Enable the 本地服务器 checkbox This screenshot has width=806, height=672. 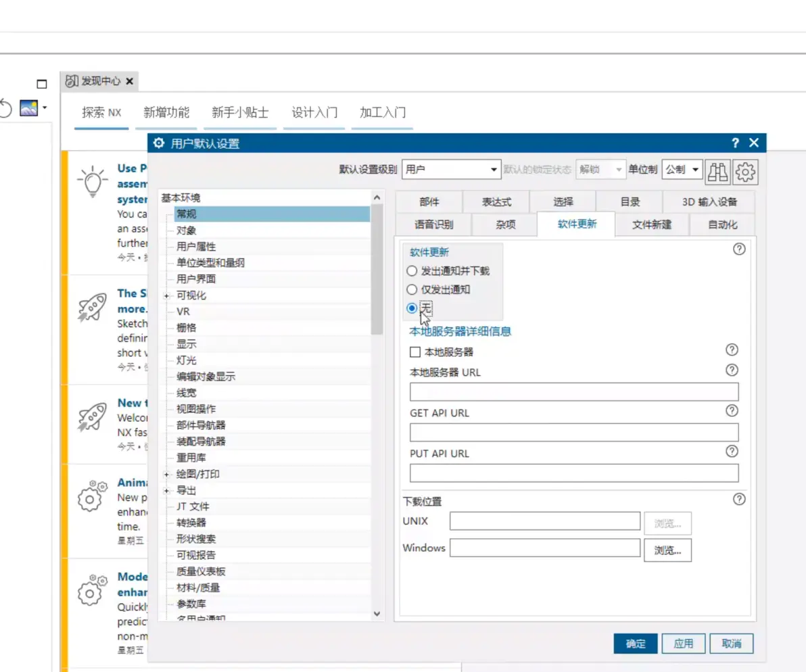pos(415,352)
